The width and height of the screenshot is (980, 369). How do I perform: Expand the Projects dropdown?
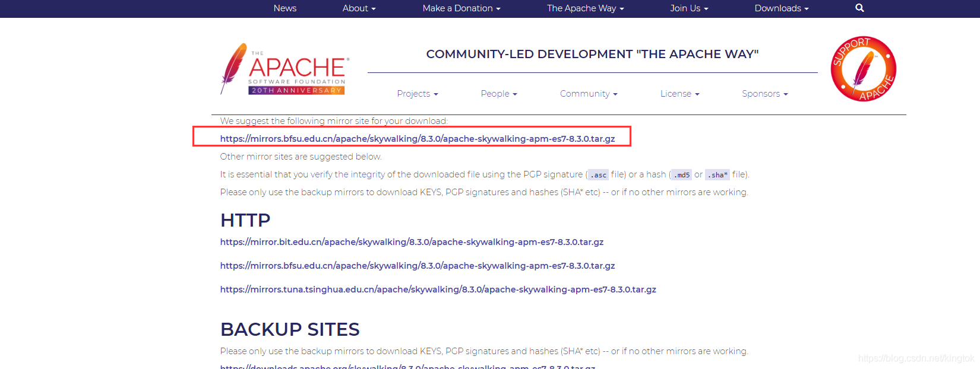click(x=418, y=94)
